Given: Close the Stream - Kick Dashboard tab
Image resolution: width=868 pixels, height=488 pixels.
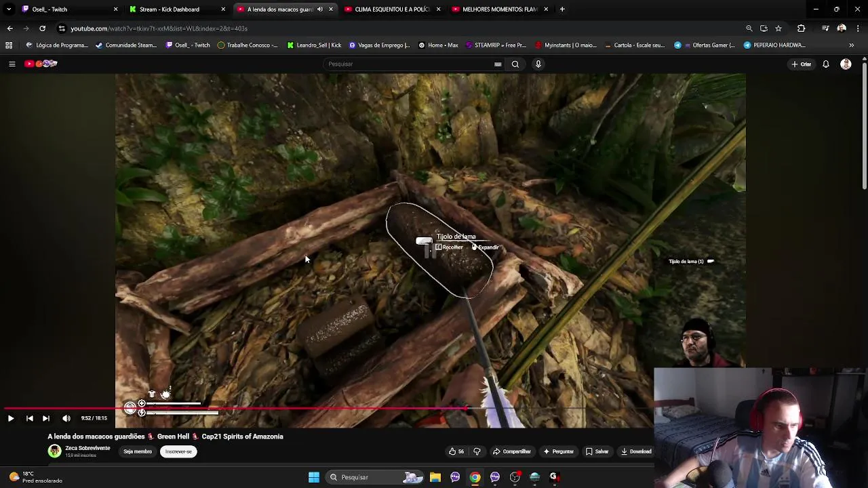Looking at the screenshot, I should coord(223,9).
